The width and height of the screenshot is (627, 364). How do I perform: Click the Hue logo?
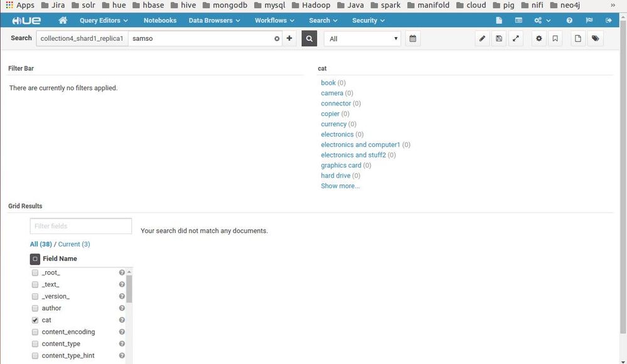pyautogui.click(x=26, y=21)
